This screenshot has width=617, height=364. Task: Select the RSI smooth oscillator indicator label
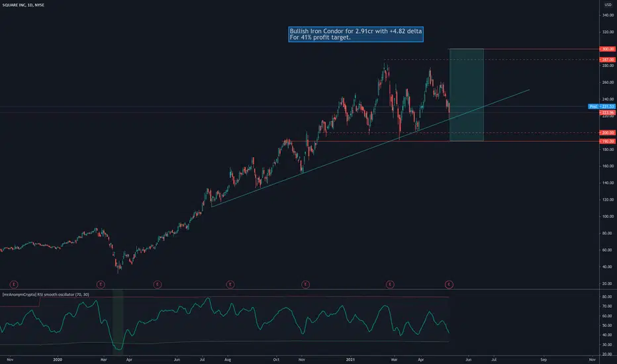pos(46,295)
